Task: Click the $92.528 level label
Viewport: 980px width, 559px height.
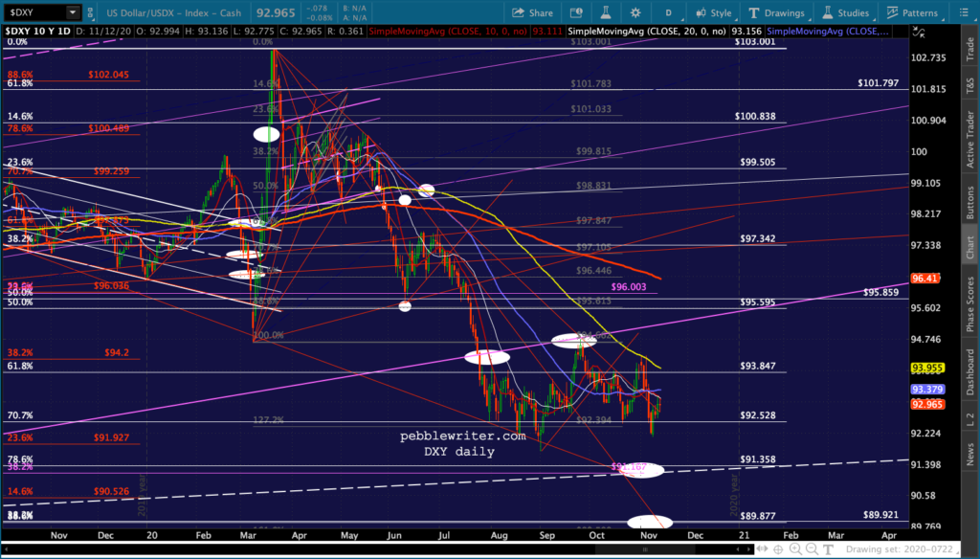Action: (x=758, y=415)
